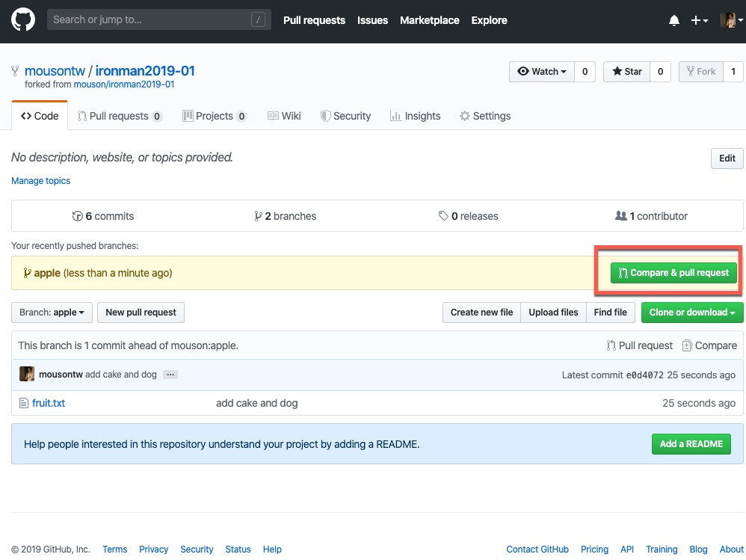Open mousontw commit author link

point(61,375)
